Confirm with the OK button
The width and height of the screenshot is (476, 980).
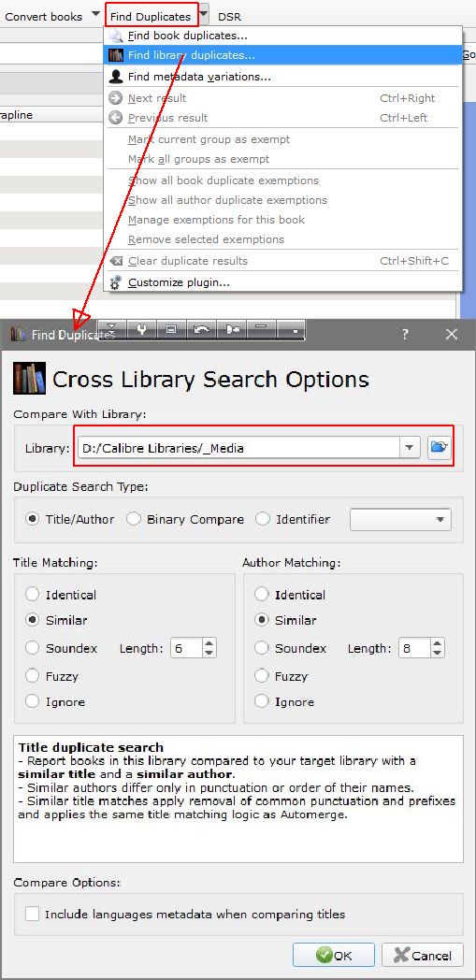(334, 955)
